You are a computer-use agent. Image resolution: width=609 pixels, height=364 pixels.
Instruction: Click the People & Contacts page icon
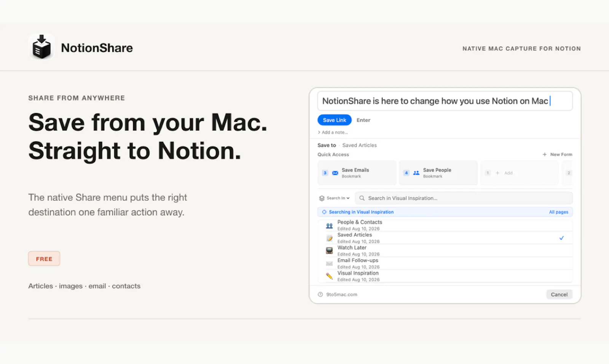(329, 226)
